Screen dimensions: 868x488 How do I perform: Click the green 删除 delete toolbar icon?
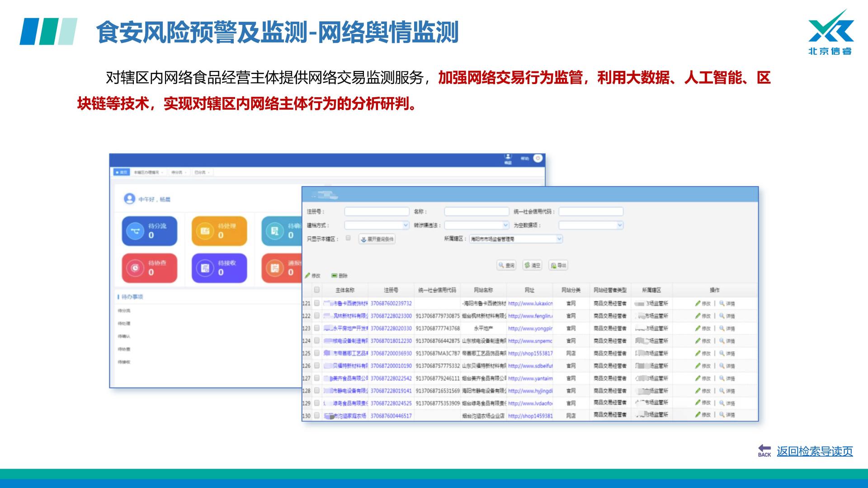[x=335, y=275]
